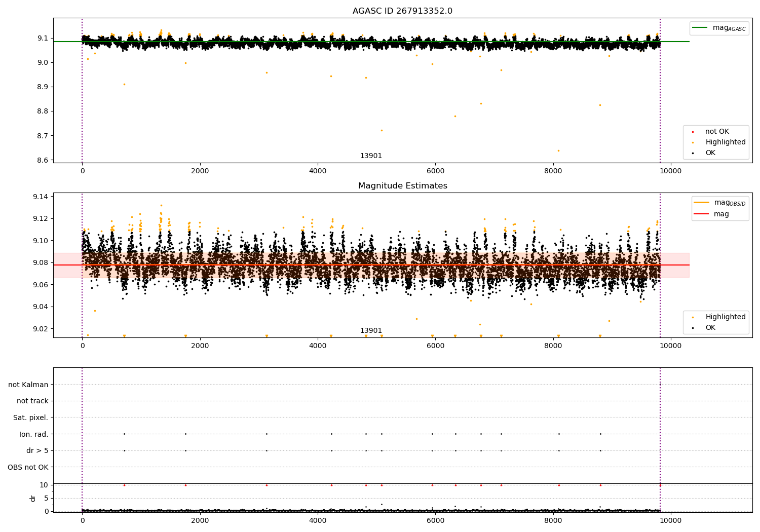The image size is (760, 532).
Task: Click the black OK marker in top legend
Action: click(x=693, y=154)
